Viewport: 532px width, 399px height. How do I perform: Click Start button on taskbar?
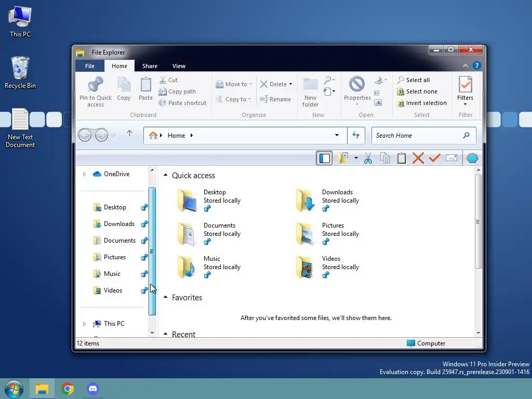(14, 389)
